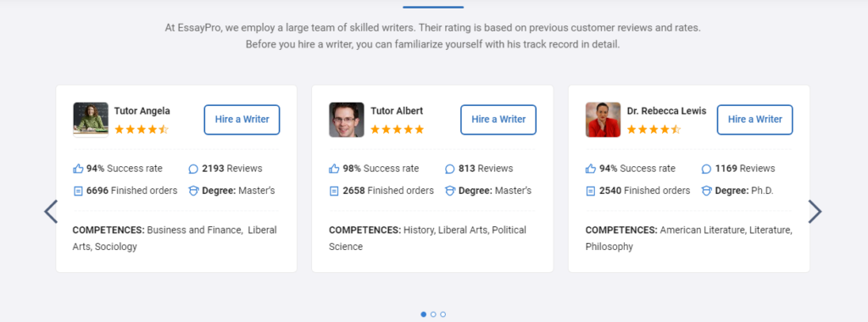
Task: Open Tutor Angela's profile photo
Action: [91, 119]
